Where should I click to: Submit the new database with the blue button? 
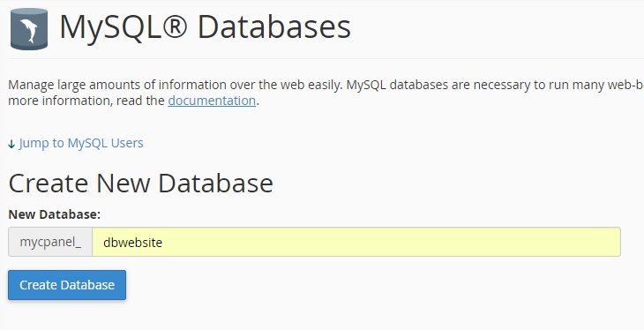pyautogui.click(x=67, y=285)
